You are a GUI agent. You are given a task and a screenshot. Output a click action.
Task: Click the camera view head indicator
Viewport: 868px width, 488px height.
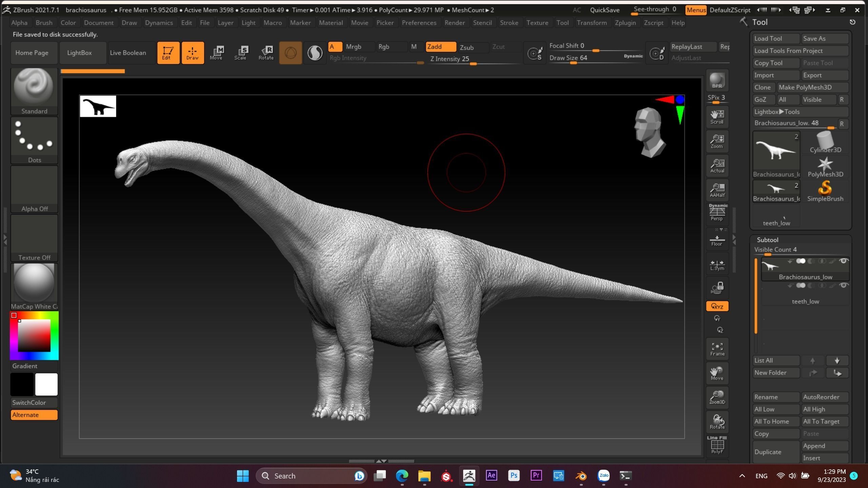tap(649, 132)
